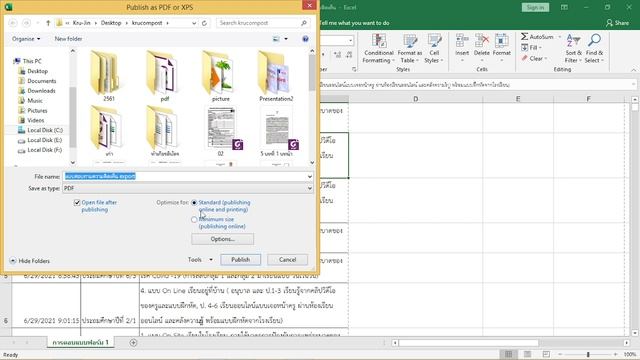The image size is (640, 360).
Task: Open Excel Conditional Formatting
Action: pyautogui.click(x=379, y=49)
